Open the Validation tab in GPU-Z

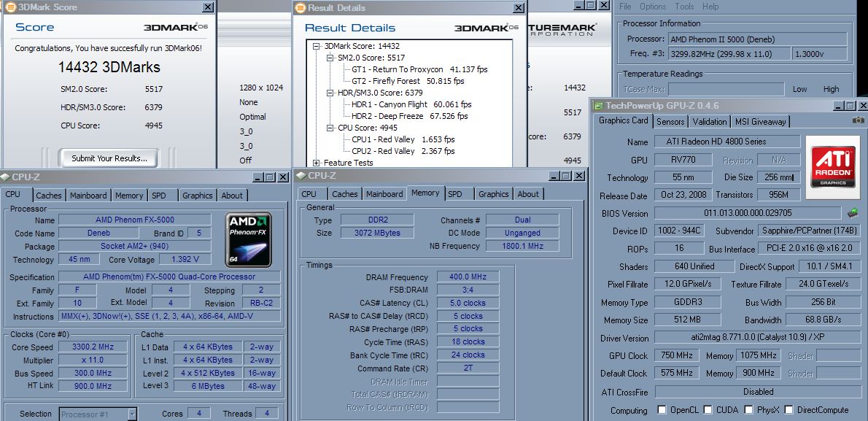coord(710,121)
